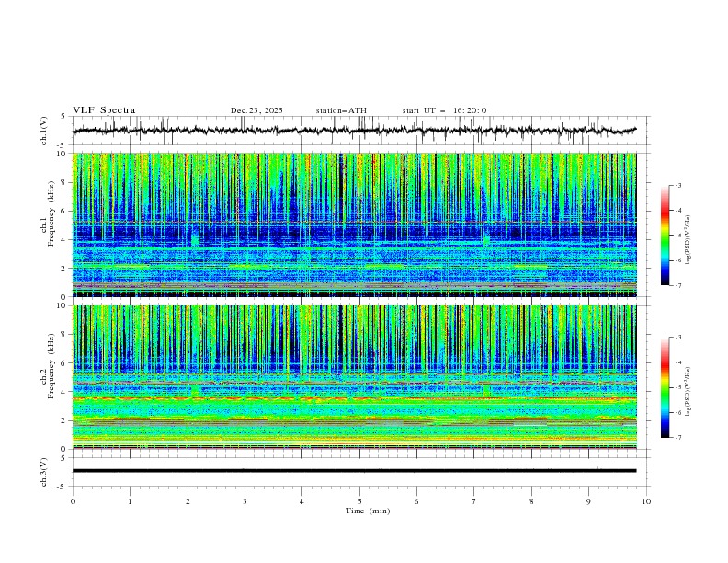Click the ch.2 spectrogram colorbar
Screen dimensions: 728x563
(x=665, y=387)
